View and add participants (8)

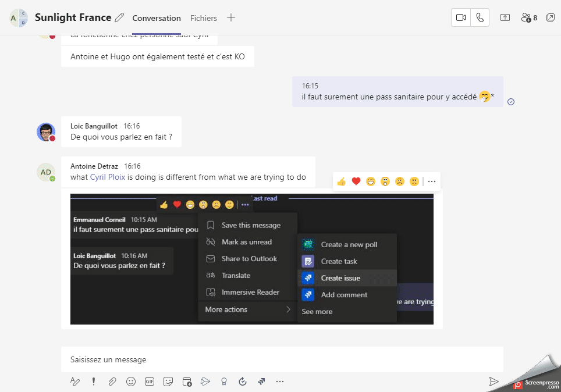pos(529,17)
